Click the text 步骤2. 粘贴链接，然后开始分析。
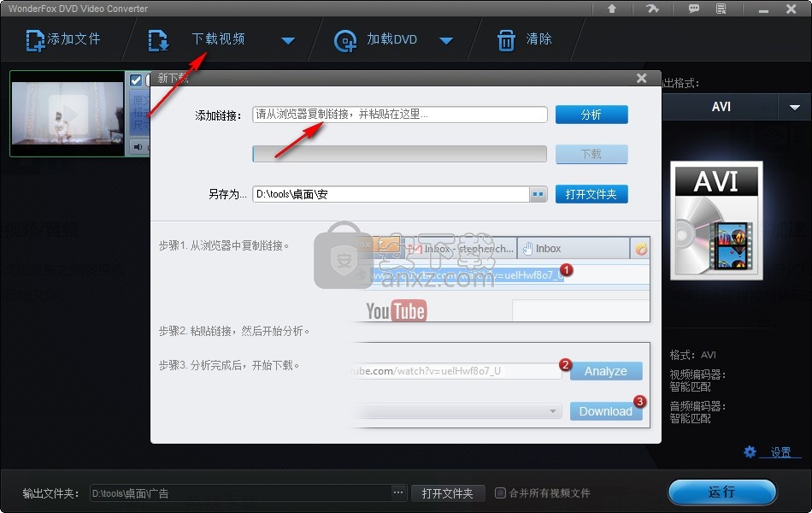The image size is (812, 513). pyautogui.click(x=234, y=331)
